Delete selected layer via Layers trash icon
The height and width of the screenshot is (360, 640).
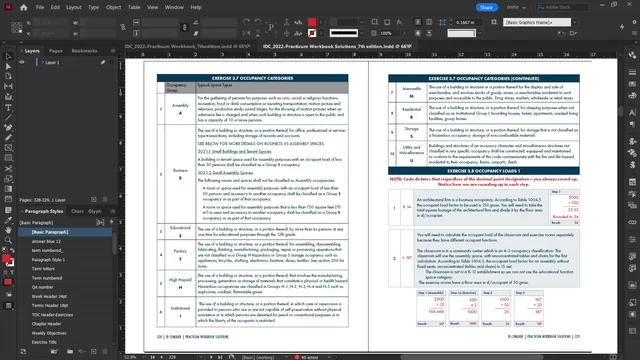coord(105,200)
